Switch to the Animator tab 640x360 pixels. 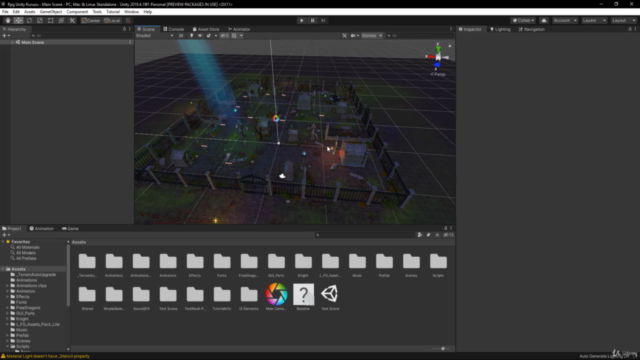pos(239,29)
